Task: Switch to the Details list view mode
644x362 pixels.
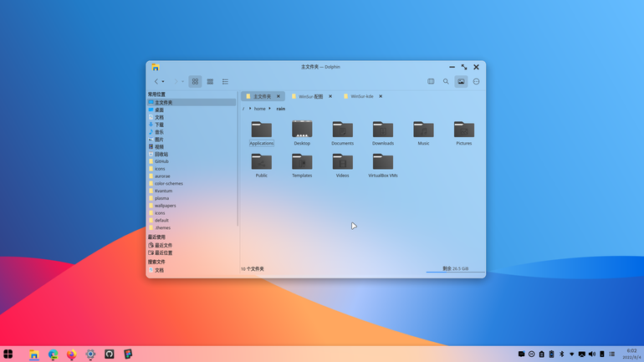Action: coord(225,82)
